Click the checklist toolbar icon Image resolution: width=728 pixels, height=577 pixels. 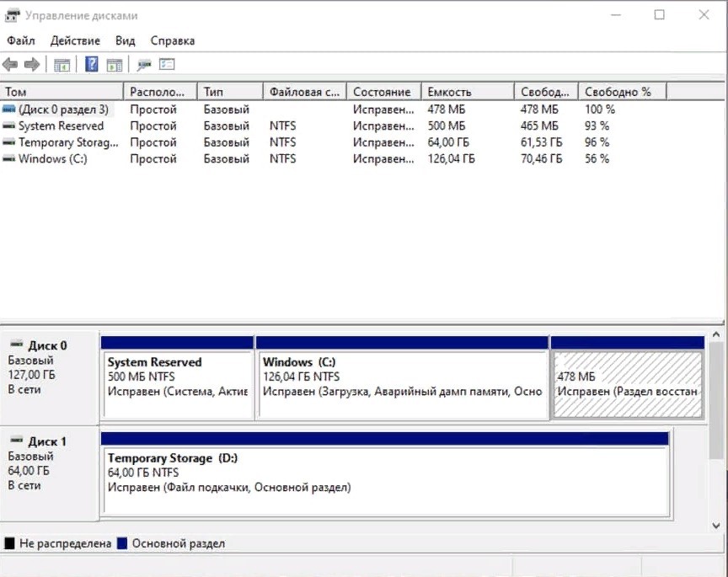(x=167, y=65)
